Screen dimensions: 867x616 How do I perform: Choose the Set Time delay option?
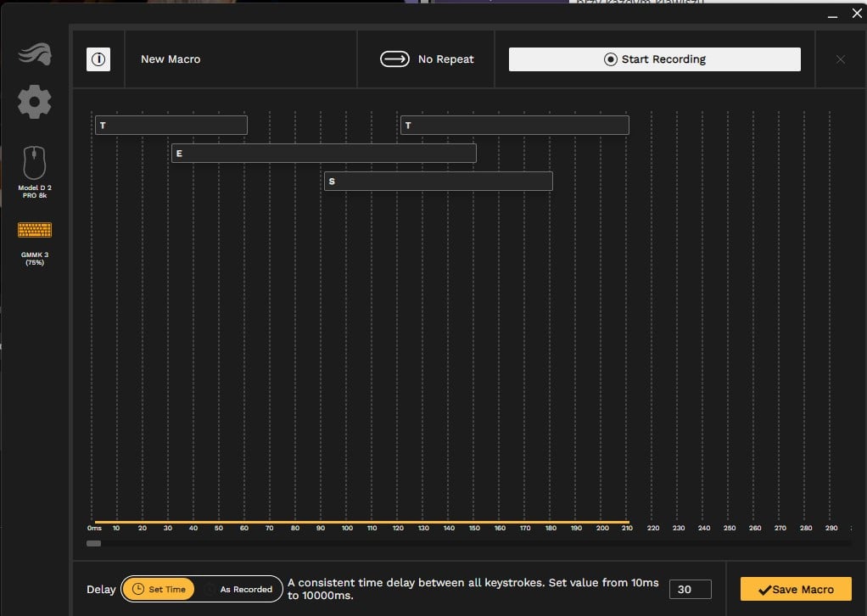coord(159,590)
